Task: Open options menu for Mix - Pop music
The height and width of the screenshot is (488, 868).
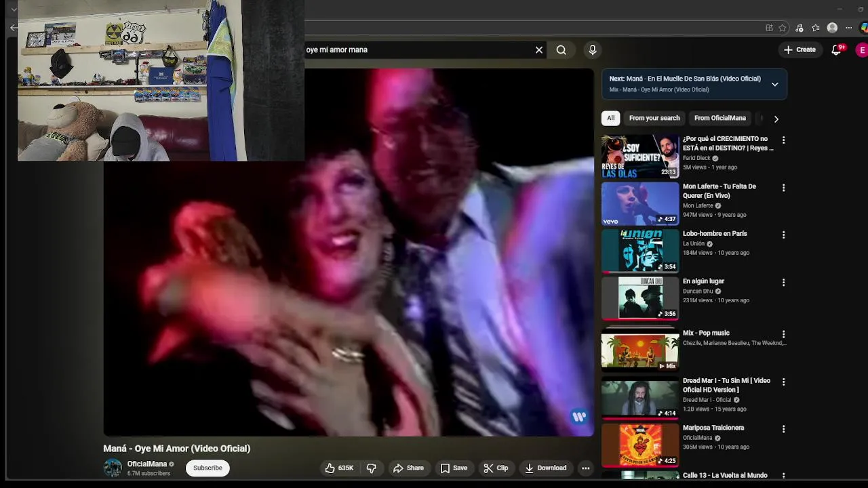Action: pyautogui.click(x=783, y=334)
